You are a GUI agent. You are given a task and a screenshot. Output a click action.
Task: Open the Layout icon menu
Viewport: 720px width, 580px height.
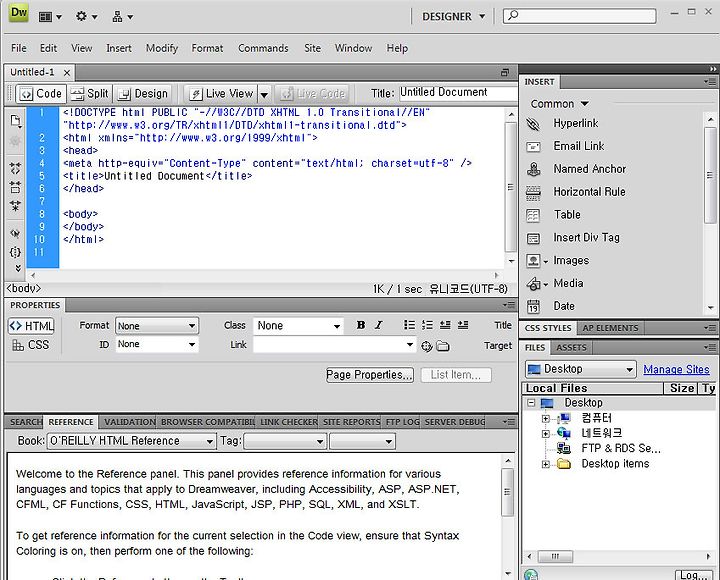(x=50, y=17)
